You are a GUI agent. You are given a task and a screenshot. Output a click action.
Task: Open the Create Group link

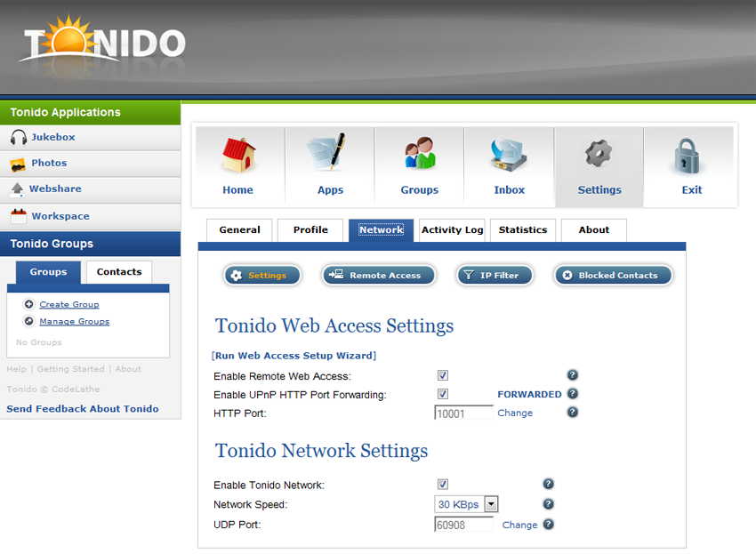click(69, 304)
